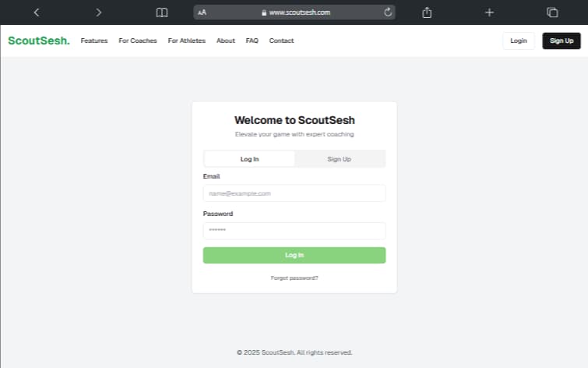Click the browser forward arrow

pos(98,12)
